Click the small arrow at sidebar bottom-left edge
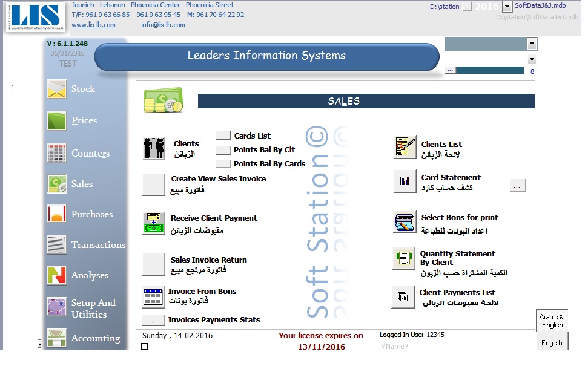The image size is (585, 392). coord(40,344)
